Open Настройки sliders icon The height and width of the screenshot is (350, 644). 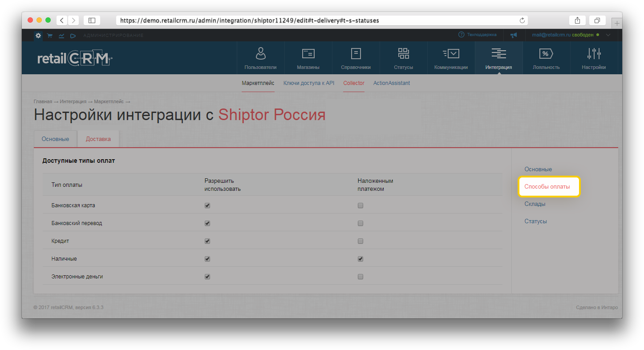594,54
